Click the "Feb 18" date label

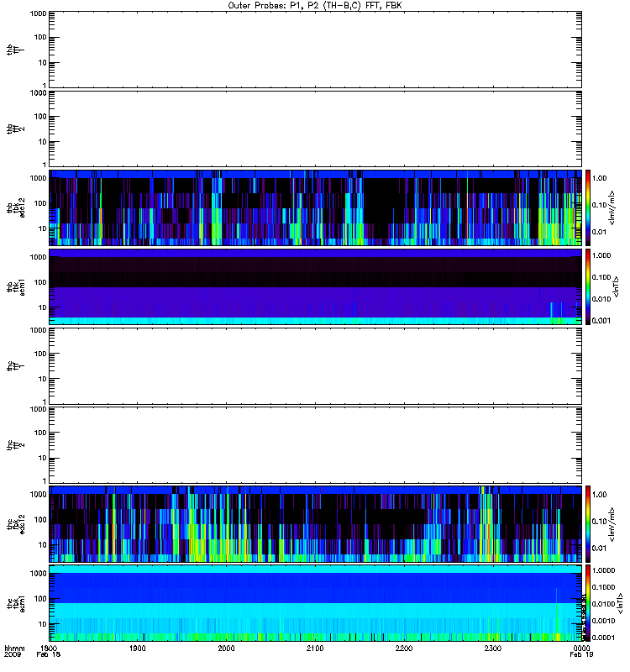(49, 655)
